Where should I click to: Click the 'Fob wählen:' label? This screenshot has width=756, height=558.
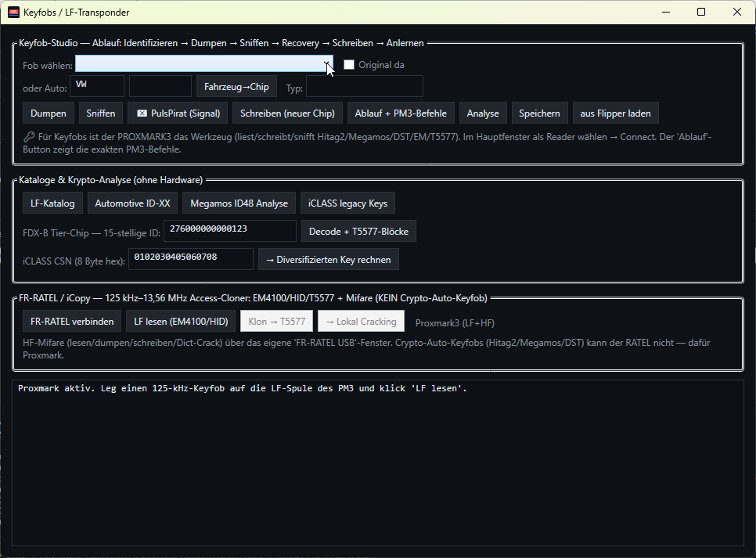click(48, 66)
